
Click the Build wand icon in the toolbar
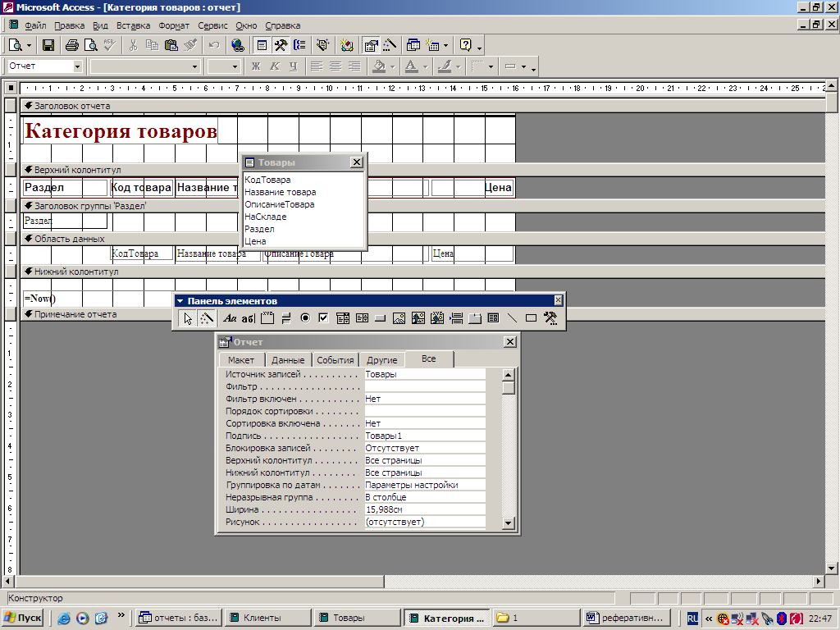pos(390,46)
